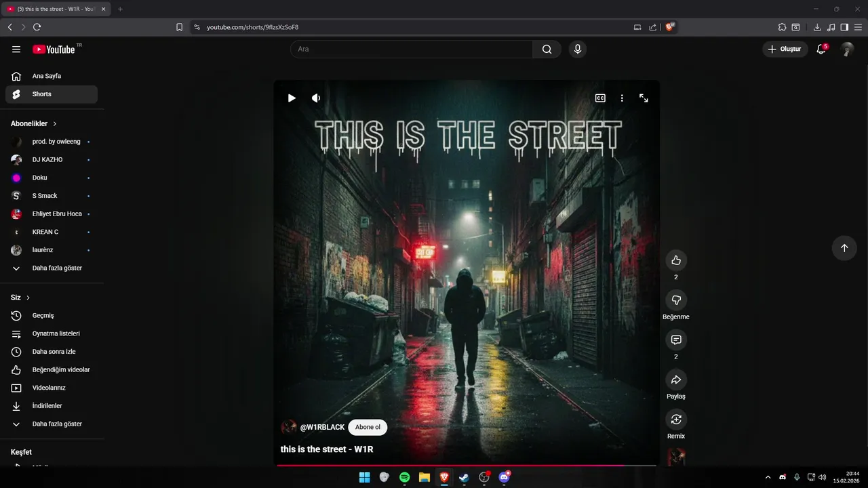Go to the previous Short with up arrow
Viewport: 868px width, 488px height.
(844, 248)
